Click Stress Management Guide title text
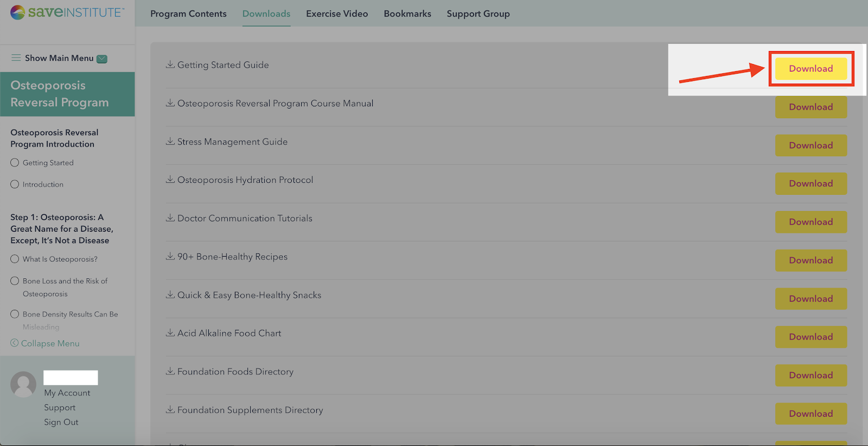The width and height of the screenshot is (868, 446). [232, 142]
